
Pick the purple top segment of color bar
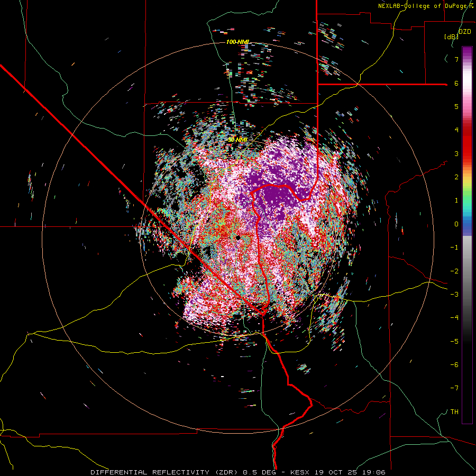(467, 53)
